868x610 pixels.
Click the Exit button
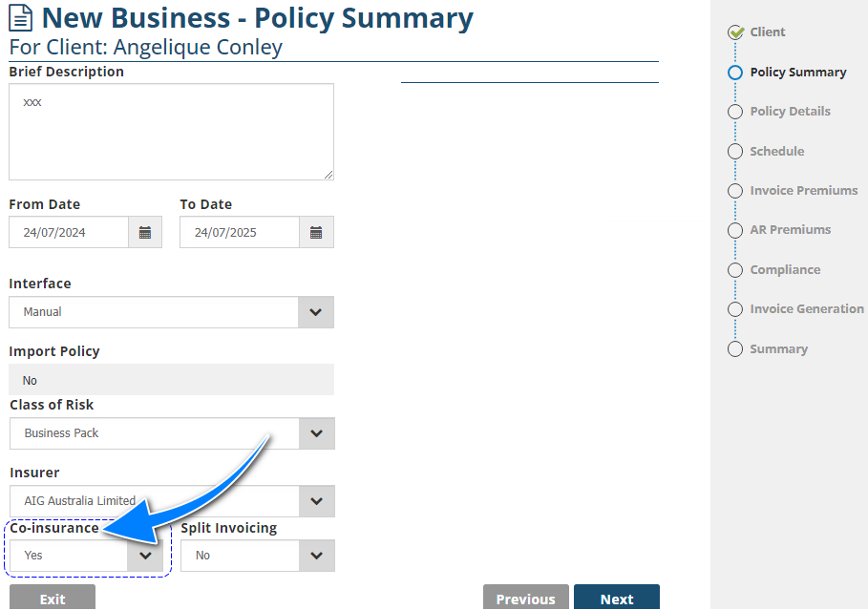[x=53, y=599]
